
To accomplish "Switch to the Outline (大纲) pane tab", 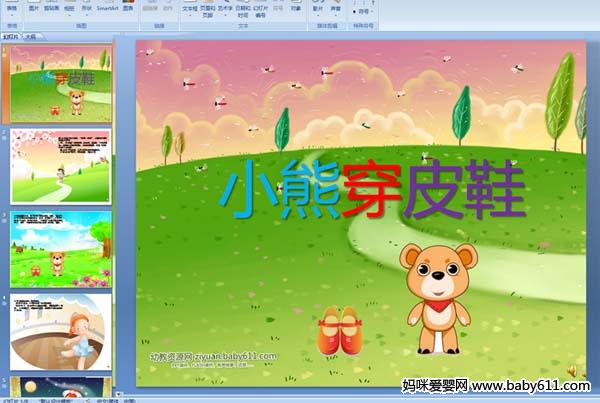I will (31, 34).
